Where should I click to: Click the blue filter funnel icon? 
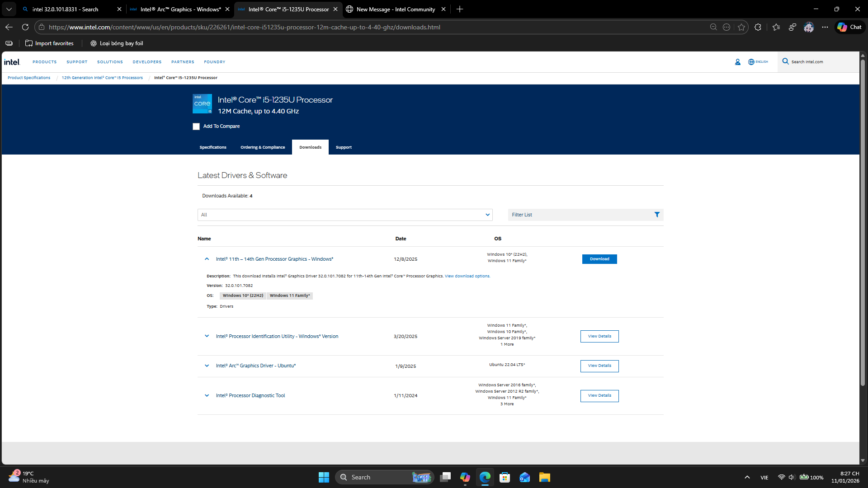point(657,215)
